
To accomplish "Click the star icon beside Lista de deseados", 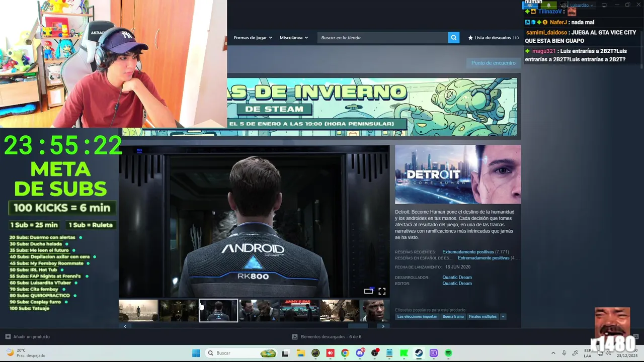I will tap(470, 38).
